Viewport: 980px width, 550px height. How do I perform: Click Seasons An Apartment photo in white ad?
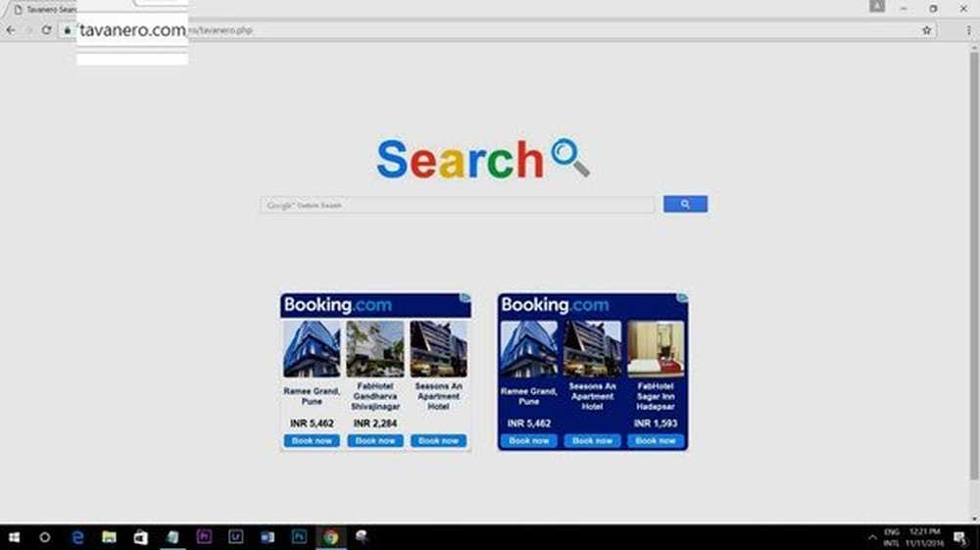(439, 349)
